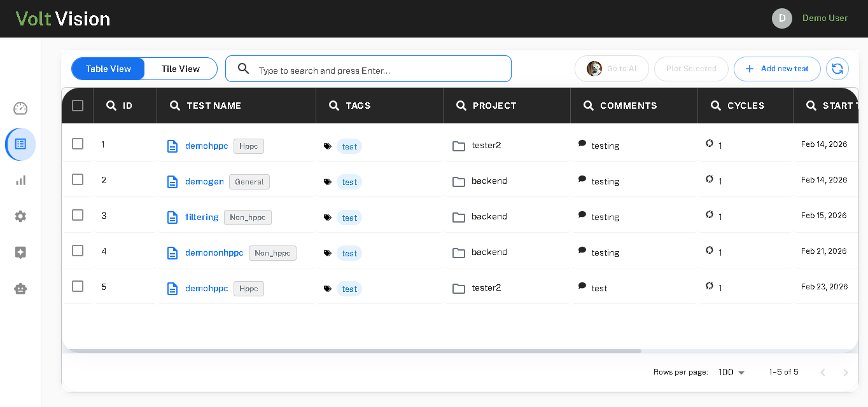Open the Rows per page dropdown
868x407 pixels.
[x=730, y=372]
